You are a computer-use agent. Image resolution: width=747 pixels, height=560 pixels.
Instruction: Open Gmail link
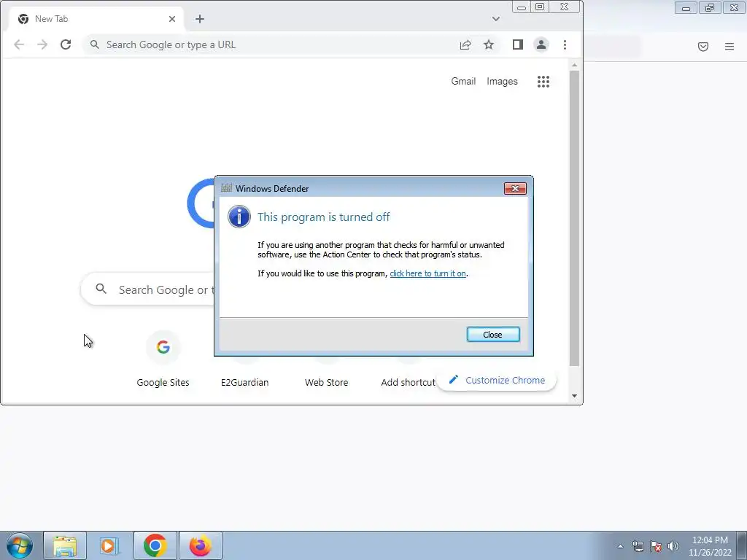point(463,82)
